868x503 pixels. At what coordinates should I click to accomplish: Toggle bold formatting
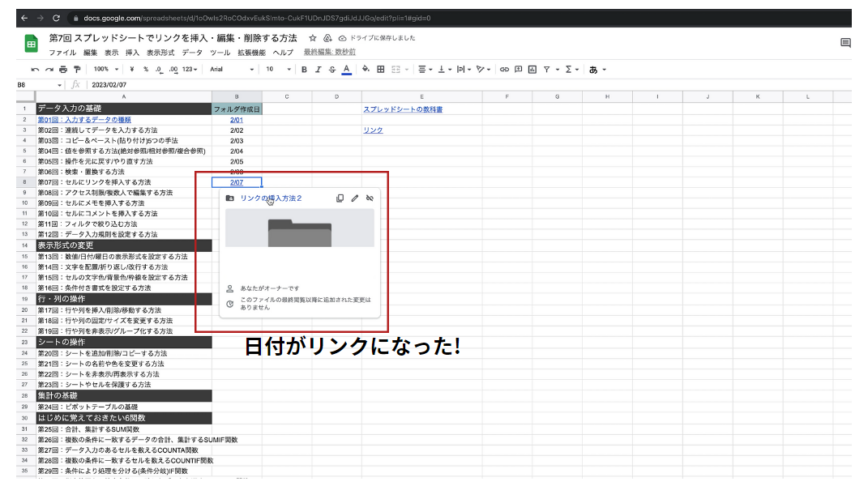305,70
